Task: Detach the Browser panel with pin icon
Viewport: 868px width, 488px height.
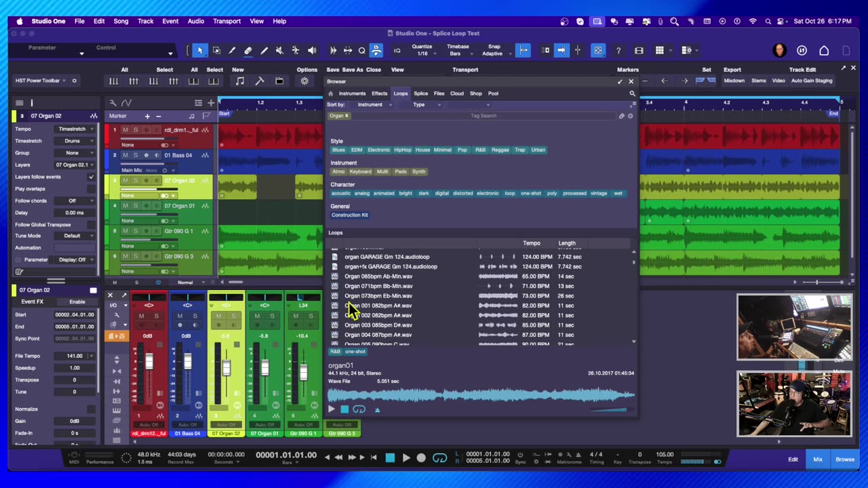Action: pos(620,81)
